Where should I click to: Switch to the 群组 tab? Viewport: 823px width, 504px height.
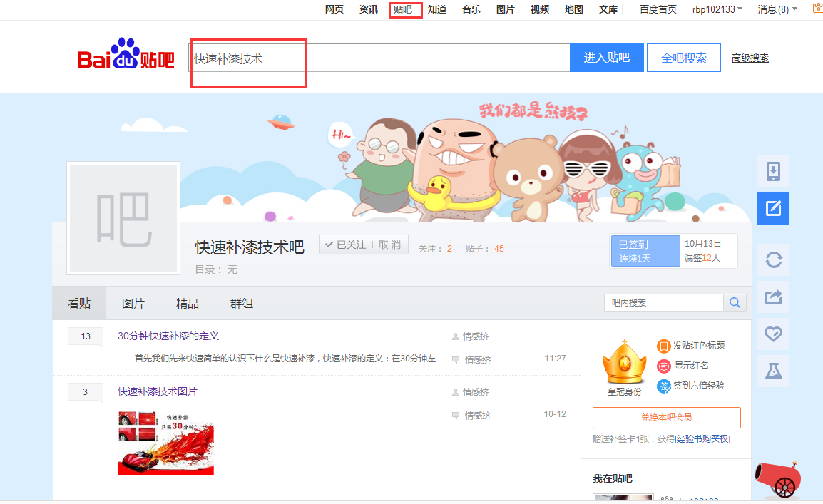click(x=242, y=303)
